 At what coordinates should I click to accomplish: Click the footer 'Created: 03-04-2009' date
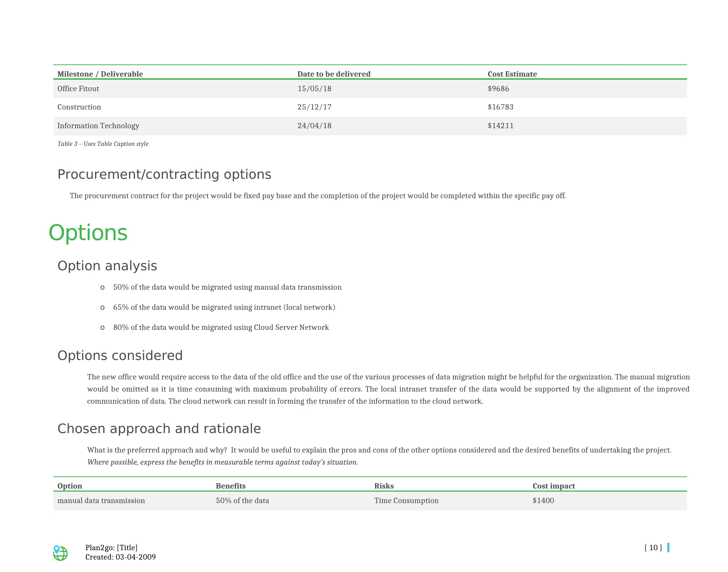click(x=120, y=557)
